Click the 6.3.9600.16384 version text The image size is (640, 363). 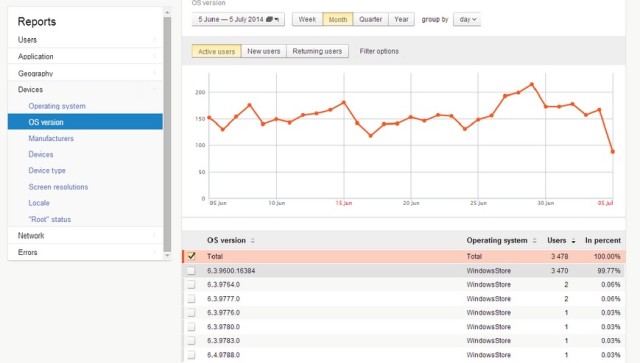click(231, 271)
